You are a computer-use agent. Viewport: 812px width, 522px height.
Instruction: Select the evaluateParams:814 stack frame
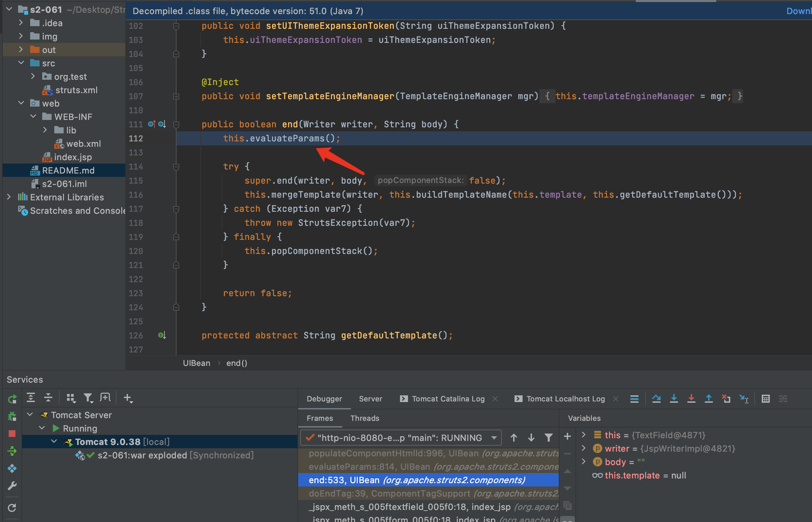(428, 467)
